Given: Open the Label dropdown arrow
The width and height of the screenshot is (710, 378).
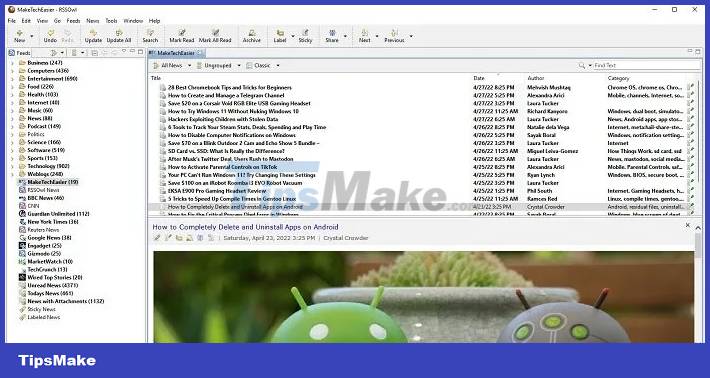Looking at the screenshot, I should click(293, 36).
